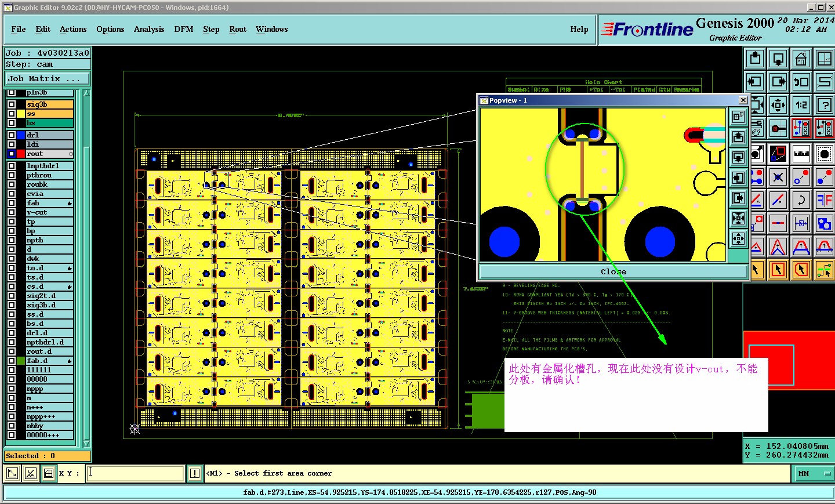Toggle the v-cut layer checkbox
This screenshot has width=835, height=504.
pyautogui.click(x=12, y=212)
